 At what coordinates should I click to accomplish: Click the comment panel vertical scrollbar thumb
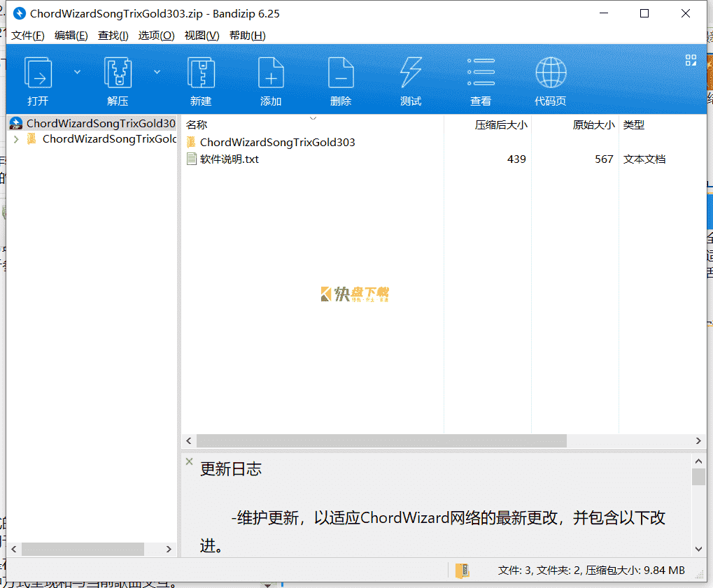[699, 477]
